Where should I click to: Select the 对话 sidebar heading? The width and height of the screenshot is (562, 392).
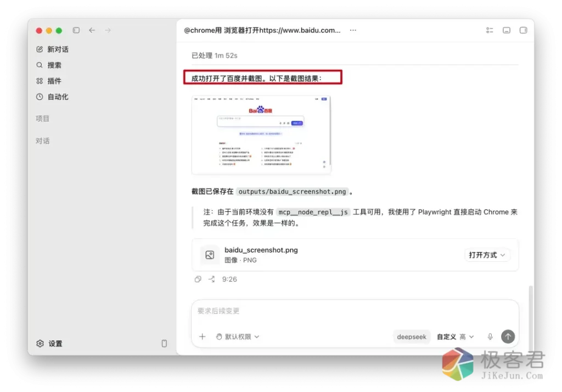point(42,141)
